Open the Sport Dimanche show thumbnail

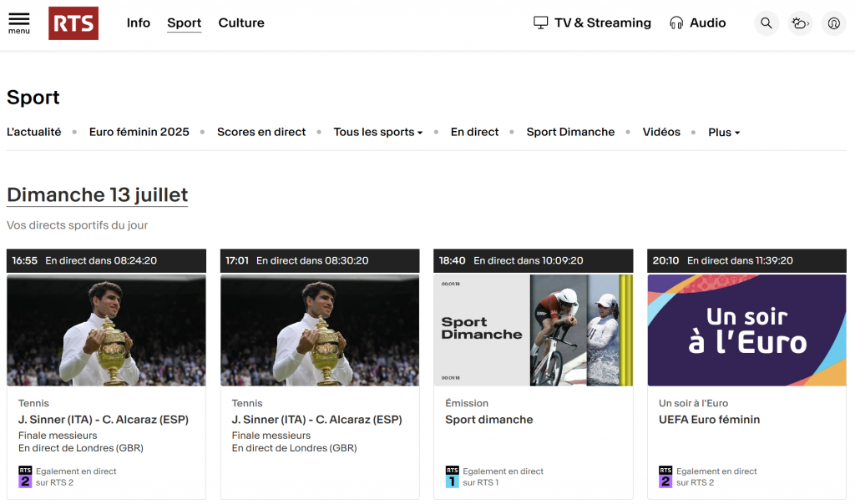click(x=534, y=330)
